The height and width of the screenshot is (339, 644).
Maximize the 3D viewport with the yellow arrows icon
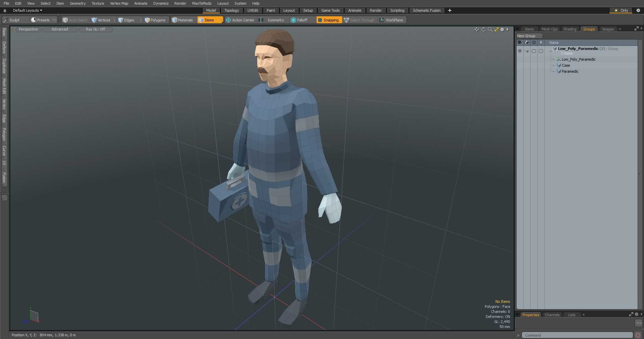(496, 29)
